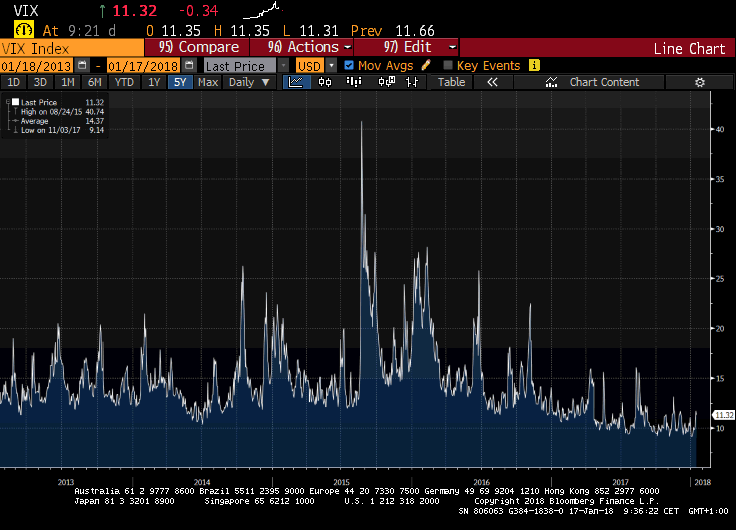This screenshot has width=736, height=530.
Task: Click the Compare button
Action: tap(200, 47)
